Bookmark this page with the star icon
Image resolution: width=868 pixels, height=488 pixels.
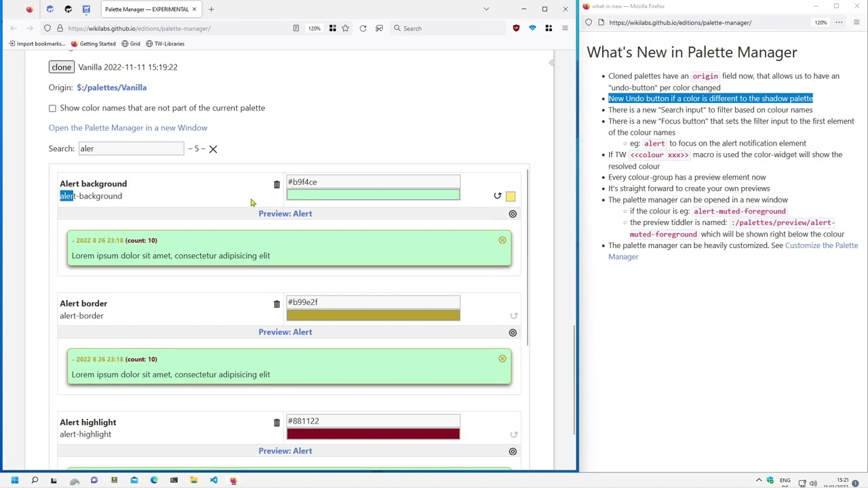tap(345, 28)
